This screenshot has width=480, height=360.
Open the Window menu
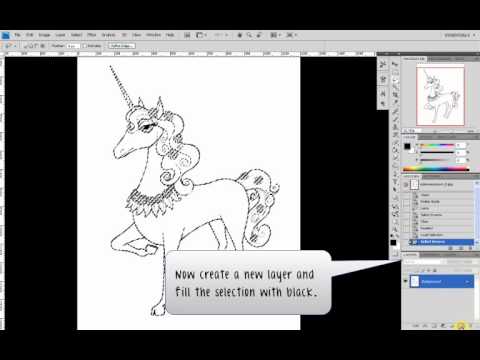click(153, 35)
